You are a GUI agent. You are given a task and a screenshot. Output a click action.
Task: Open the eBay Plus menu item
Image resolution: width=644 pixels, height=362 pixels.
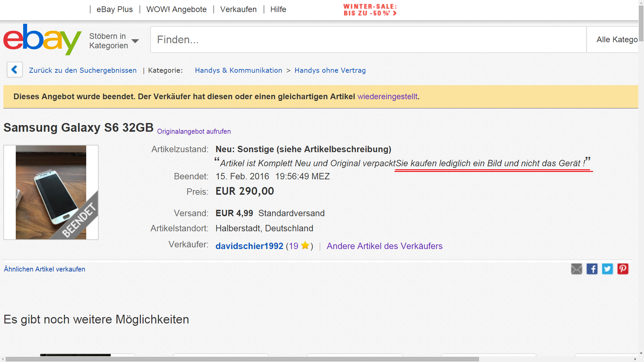114,9
